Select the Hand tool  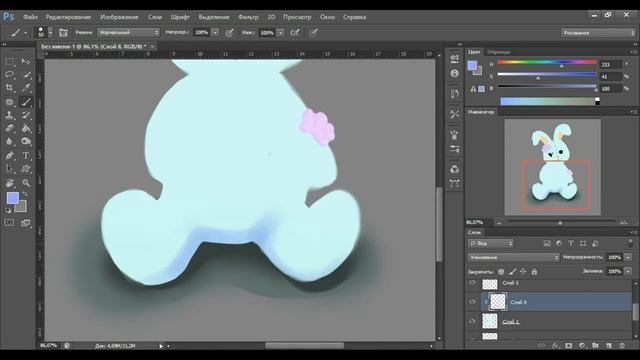pyautogui.click(x=9, y=183)
